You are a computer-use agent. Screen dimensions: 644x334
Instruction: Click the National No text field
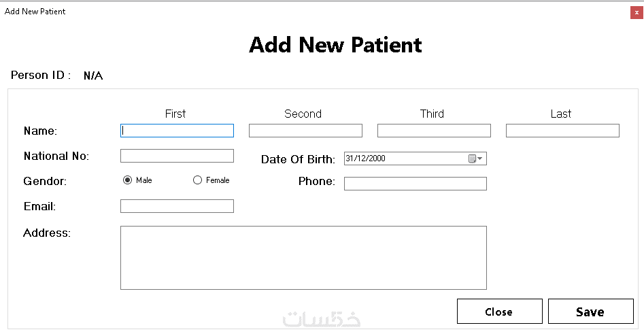coord(177,156)
